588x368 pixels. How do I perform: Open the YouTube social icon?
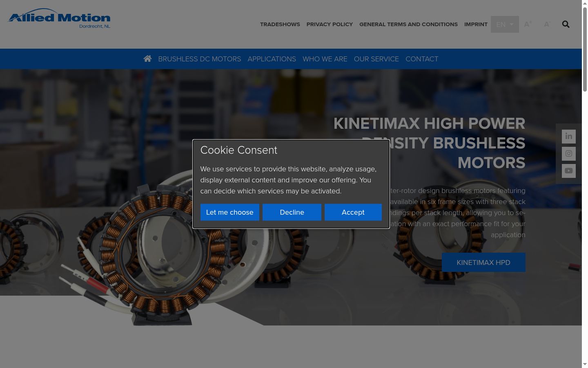pos(569,171)
